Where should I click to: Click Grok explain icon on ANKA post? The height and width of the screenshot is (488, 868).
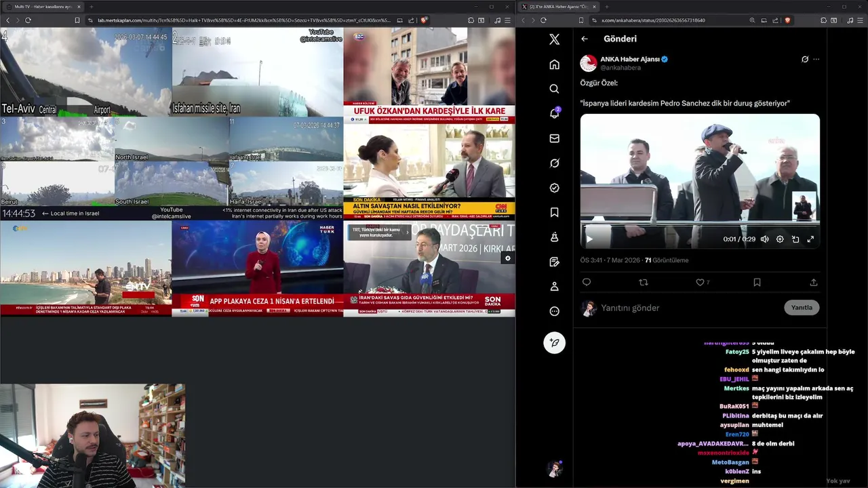(805, 59)
